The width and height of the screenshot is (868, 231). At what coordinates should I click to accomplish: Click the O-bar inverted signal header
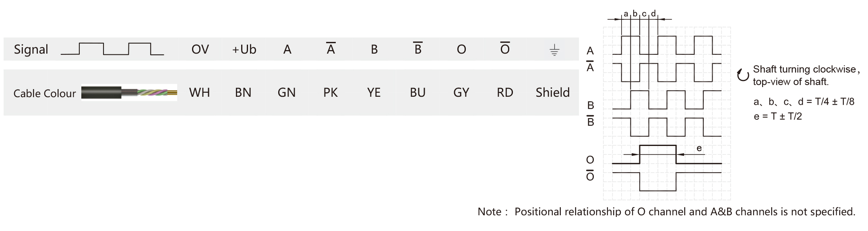coord(504,49)
